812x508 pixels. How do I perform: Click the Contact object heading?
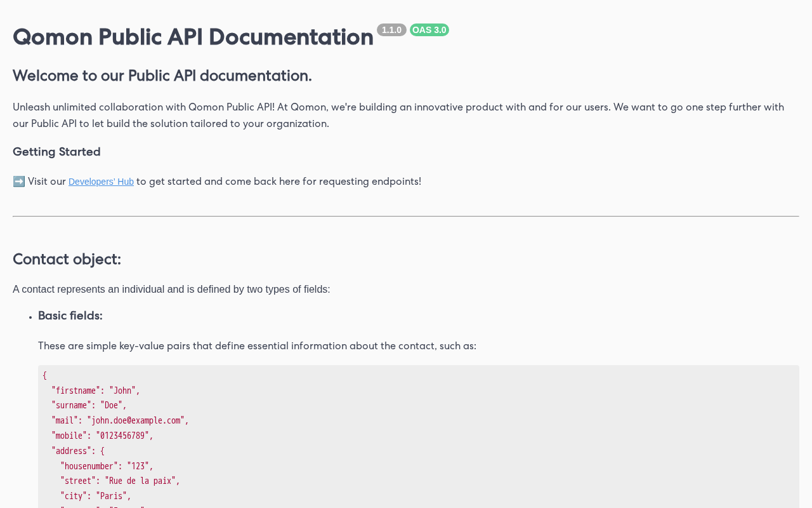tap(67, 260)
